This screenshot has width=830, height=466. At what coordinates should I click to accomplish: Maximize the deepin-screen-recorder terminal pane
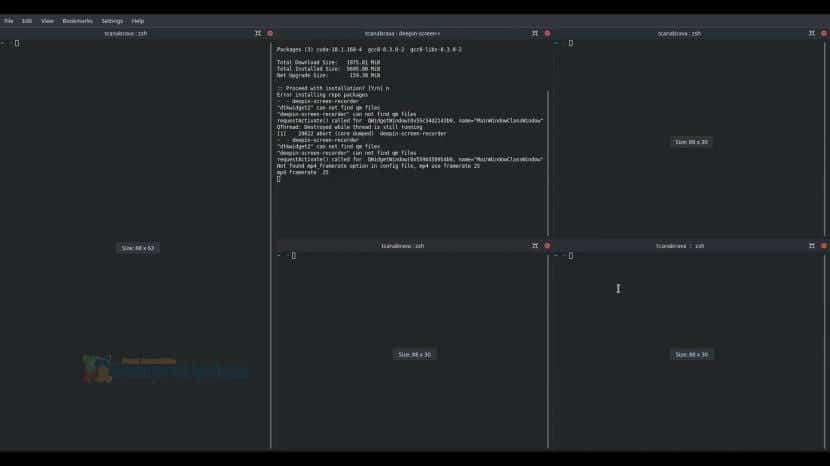coord(535,33)
